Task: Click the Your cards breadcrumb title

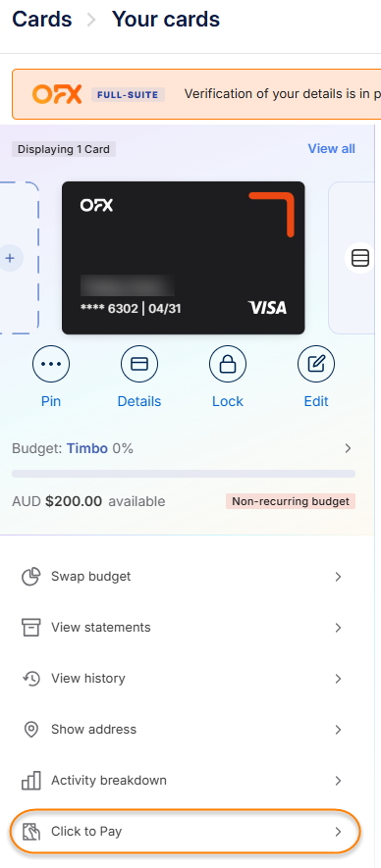Action: coord(166,20)
